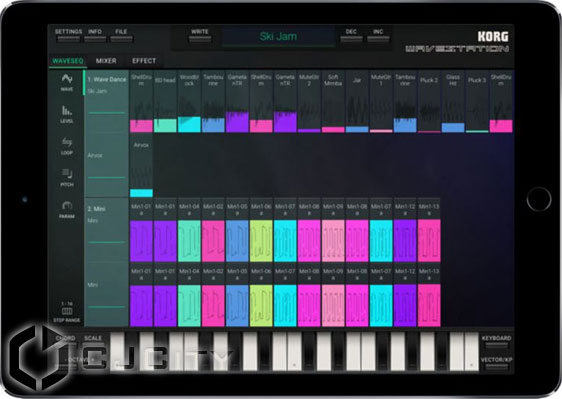Open the SETTINGS menu
Viewport: 562px width, 399px height.
(68, 35)
